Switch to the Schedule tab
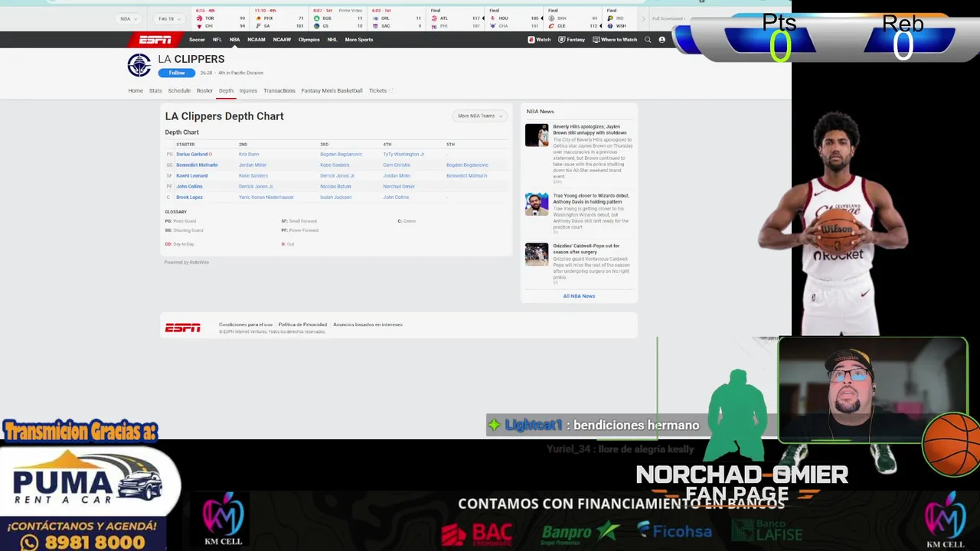The height and width of the screenshot is (551, 980). tap(179, 90)
